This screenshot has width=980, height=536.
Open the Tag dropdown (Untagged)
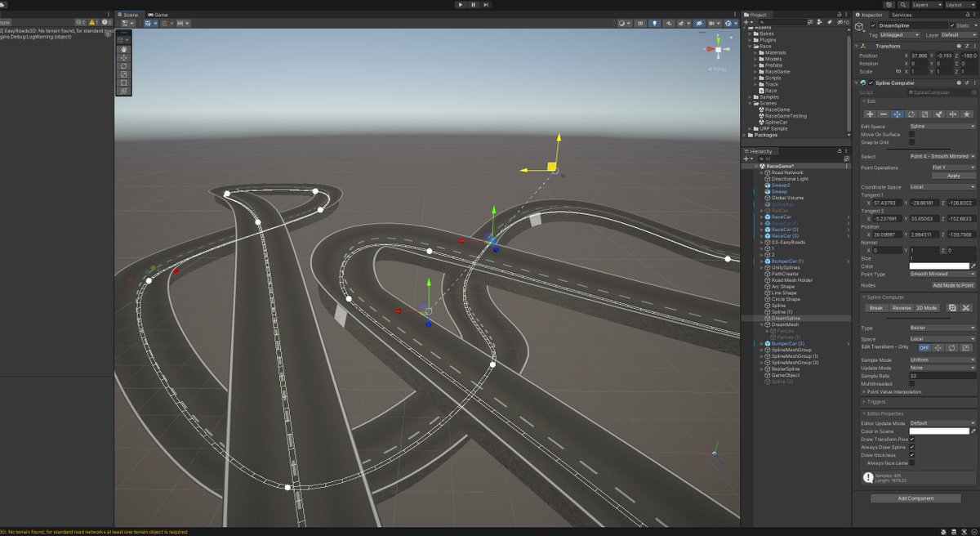(900, 35)
